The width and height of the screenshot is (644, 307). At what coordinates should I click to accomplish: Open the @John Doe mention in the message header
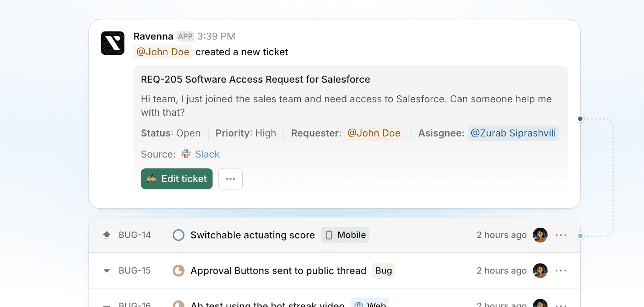163,52
